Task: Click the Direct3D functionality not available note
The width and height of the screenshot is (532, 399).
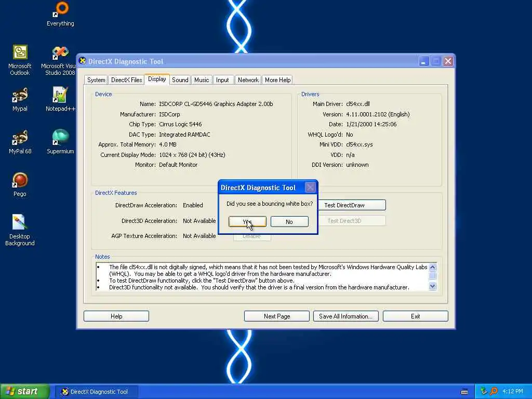Action: [x=259, y=287]
